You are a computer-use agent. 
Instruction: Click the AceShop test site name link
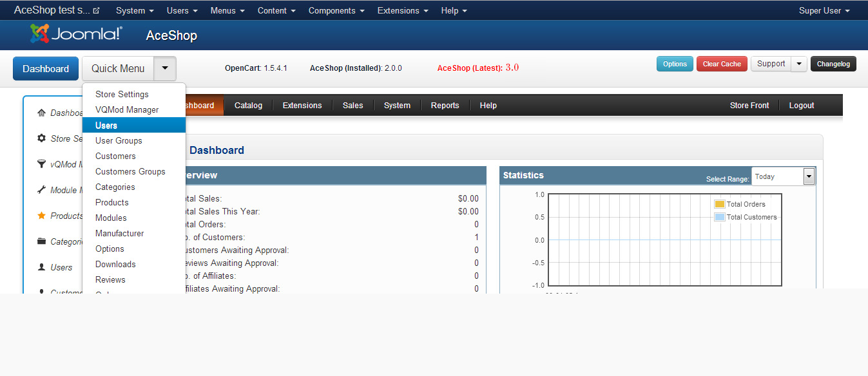pos(53,11)
